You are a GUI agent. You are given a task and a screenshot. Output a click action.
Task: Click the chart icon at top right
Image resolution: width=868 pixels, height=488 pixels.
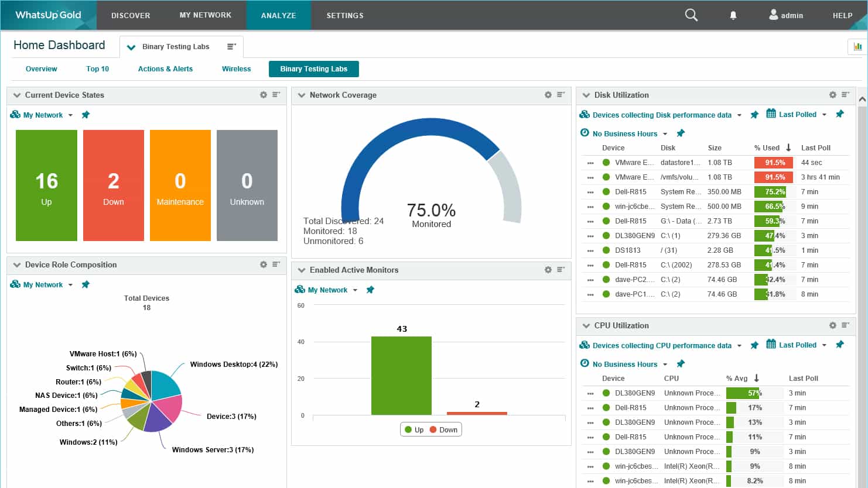point(857,47)
